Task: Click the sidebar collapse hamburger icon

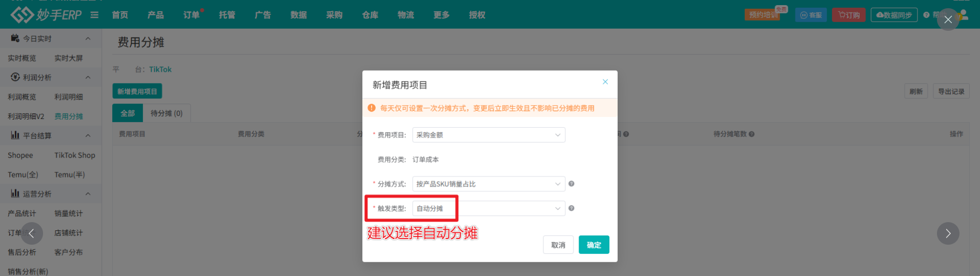Action: tap(94, 15)
